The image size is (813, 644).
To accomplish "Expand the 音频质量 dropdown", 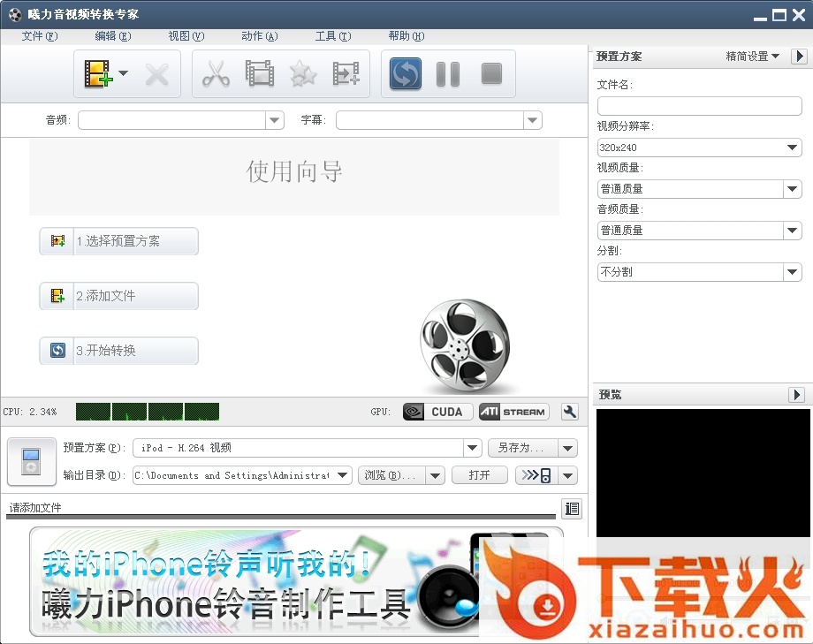I will click(x=792, y=231).
